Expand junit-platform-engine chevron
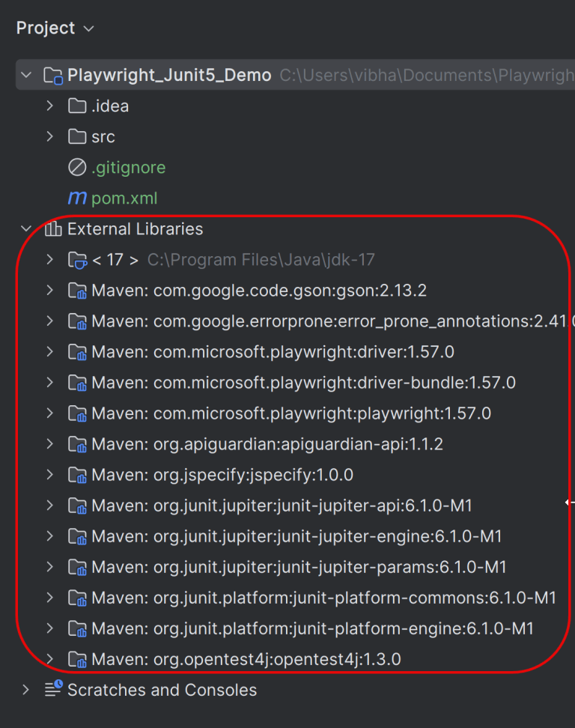 50,628
